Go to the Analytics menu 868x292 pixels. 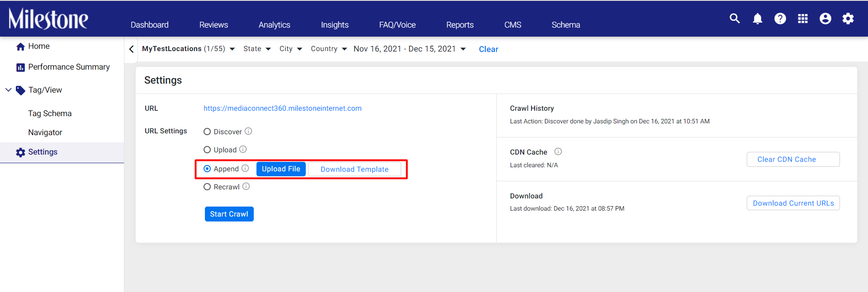click(275, 25)
